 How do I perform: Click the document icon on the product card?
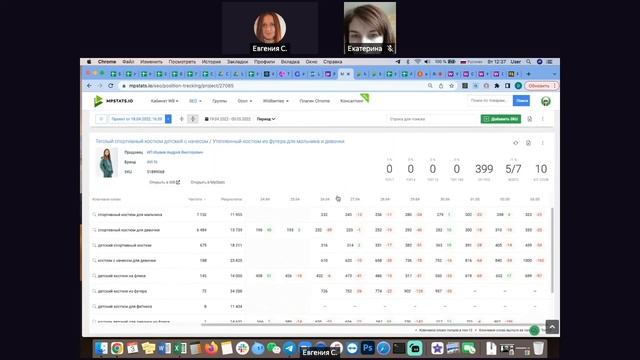pos(528,143)
